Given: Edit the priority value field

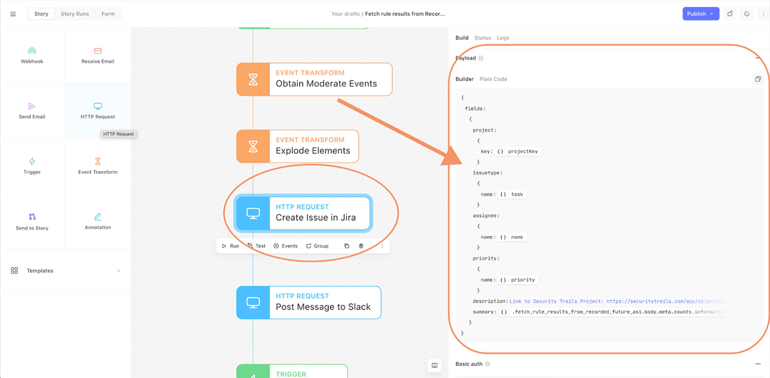Looking at the screenshot, I should tap(518, 280).
